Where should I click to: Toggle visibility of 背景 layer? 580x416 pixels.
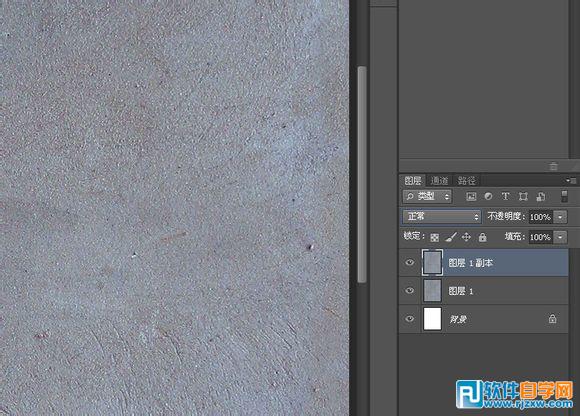[409, 319]
